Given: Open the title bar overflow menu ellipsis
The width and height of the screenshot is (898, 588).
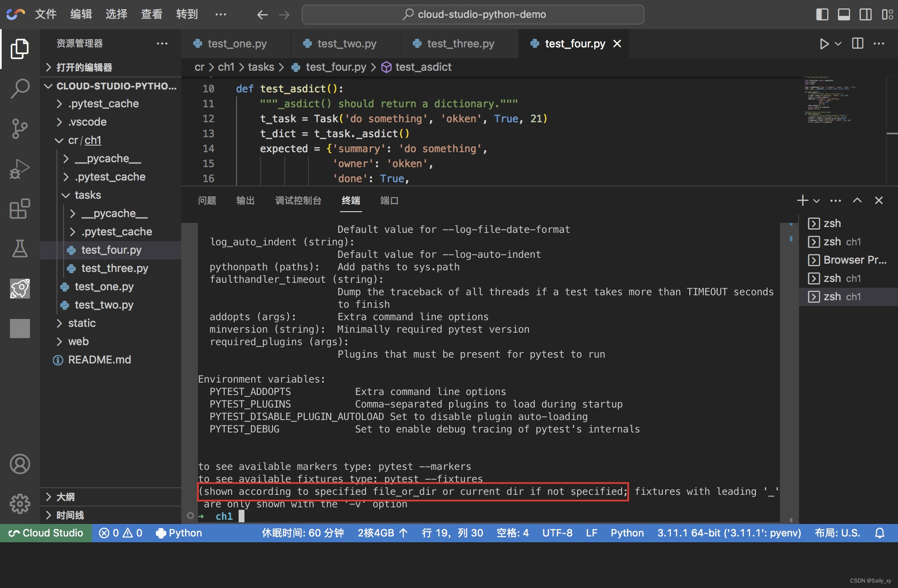Looking at the screenshot, I should (x=220, y=15).
